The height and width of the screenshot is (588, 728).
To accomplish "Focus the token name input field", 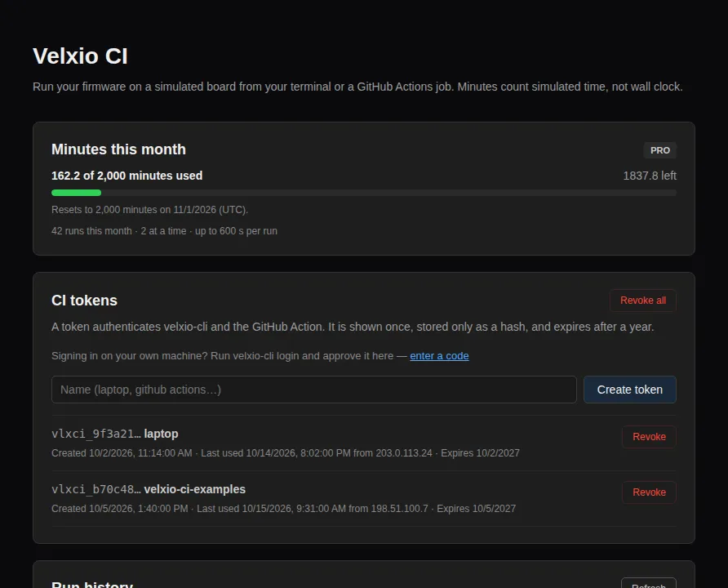I will tap(314, 390).
